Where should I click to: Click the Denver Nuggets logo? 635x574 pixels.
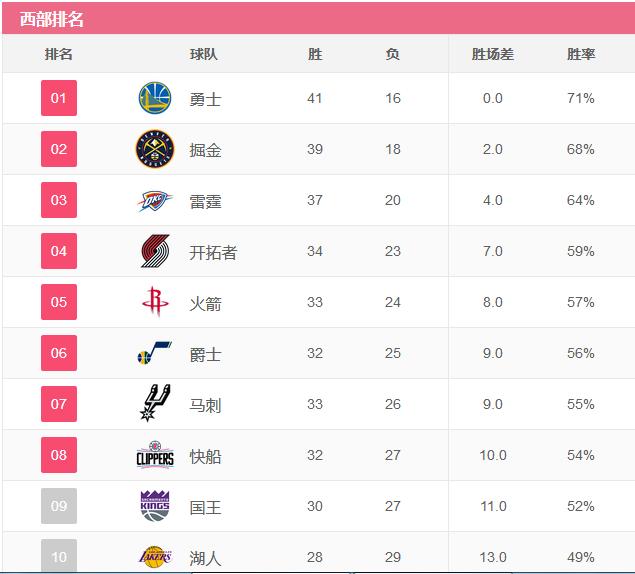coord(155,149)
